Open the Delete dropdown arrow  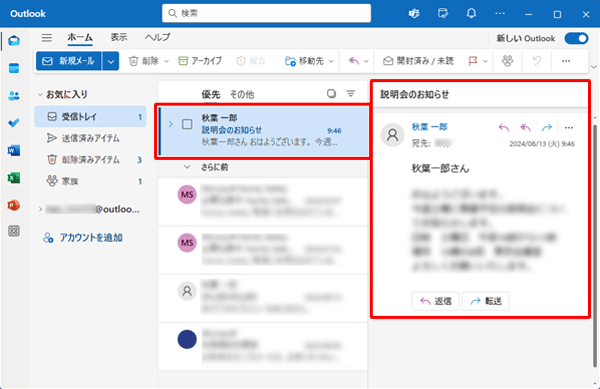(x=166, y=61)
